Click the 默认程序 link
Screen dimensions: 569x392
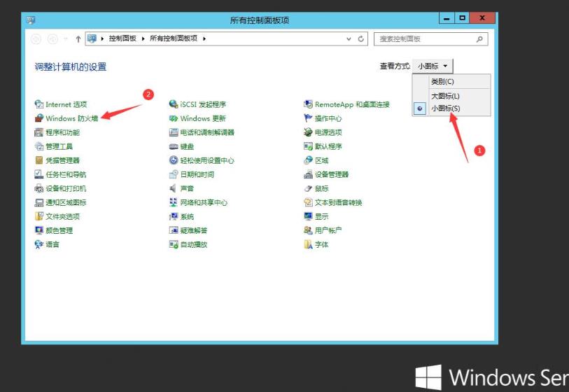click(x=328, y=146)
